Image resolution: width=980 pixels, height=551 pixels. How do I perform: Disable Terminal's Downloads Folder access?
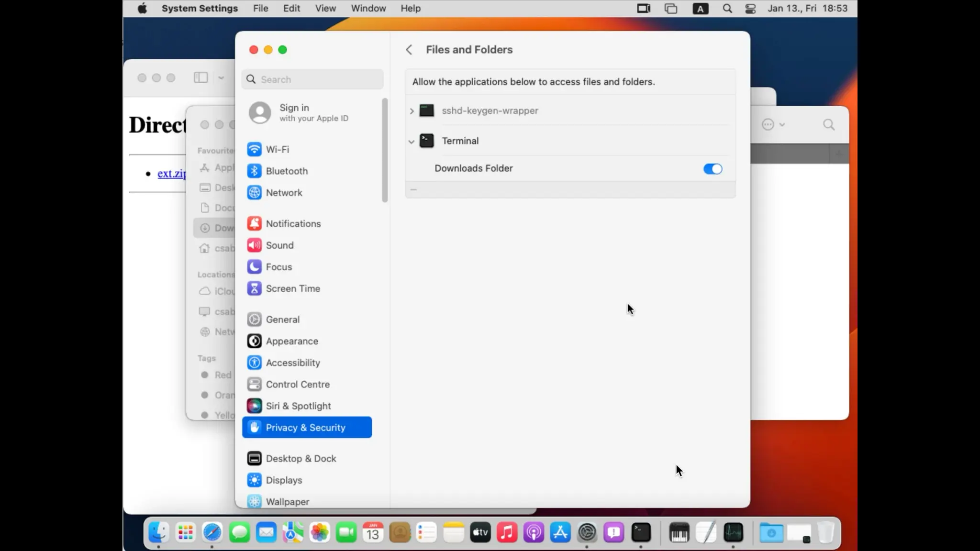coord(712,169)
